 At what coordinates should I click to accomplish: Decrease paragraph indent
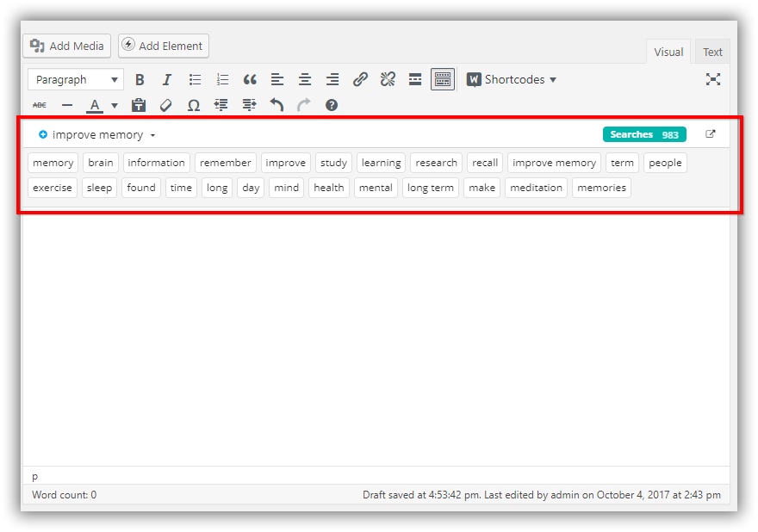point(221,105)
